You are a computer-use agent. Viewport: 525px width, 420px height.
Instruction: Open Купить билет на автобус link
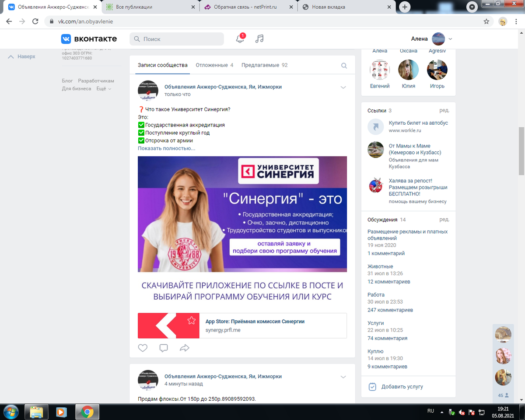coord(418,123)
